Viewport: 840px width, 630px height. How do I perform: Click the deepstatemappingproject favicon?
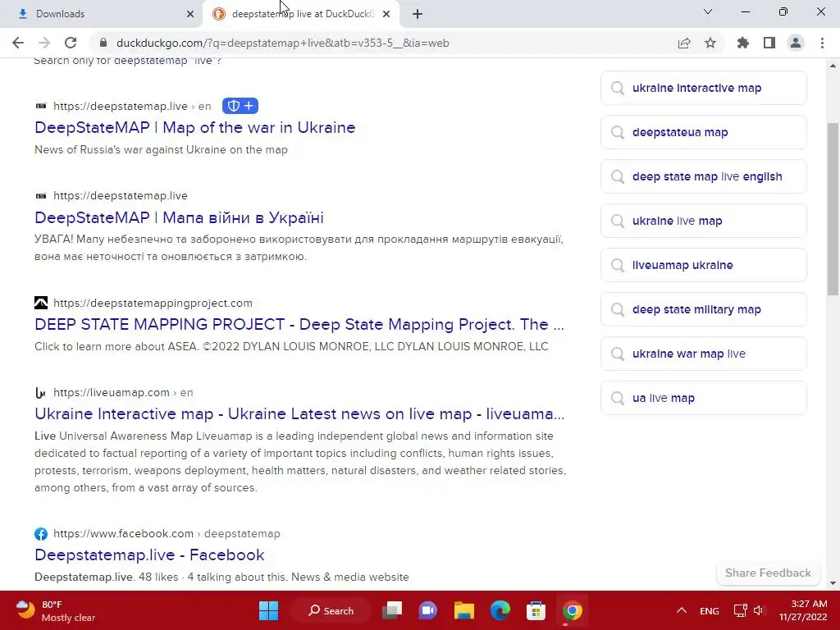tap(41, 304)
